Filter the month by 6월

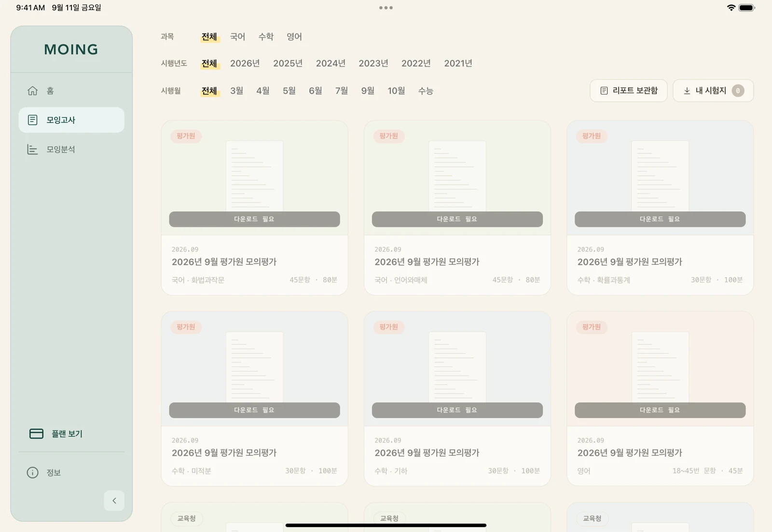tap(316, 91)
